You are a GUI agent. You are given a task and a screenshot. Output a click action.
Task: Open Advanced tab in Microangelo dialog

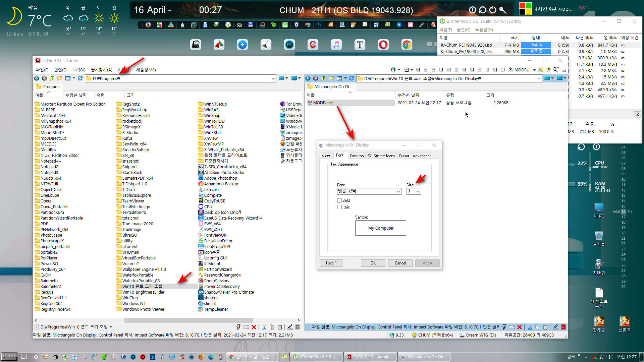click(x=421, y=156)
